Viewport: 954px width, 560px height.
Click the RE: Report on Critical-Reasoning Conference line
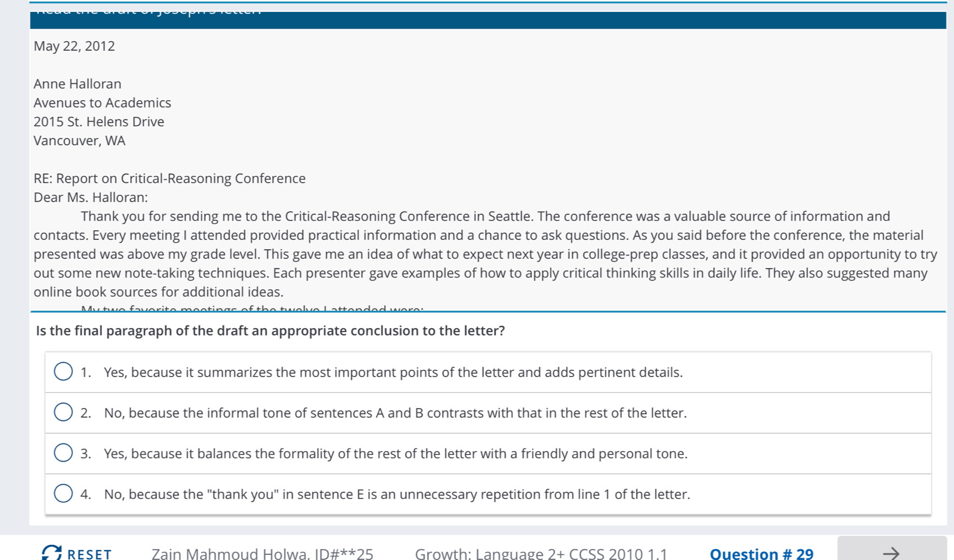tap(170, 178)
